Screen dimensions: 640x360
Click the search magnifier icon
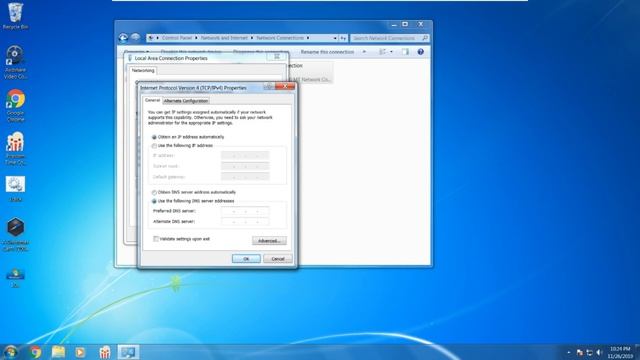(424, 38)
